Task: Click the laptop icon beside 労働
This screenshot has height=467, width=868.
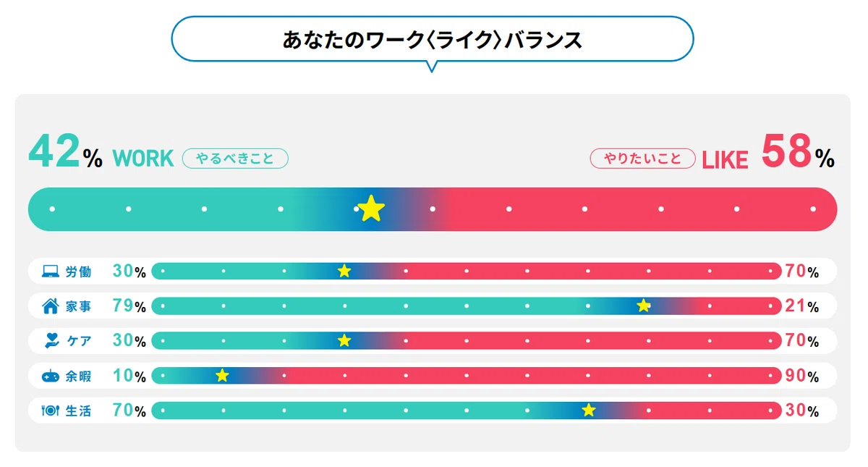Action: coord(50,272)
